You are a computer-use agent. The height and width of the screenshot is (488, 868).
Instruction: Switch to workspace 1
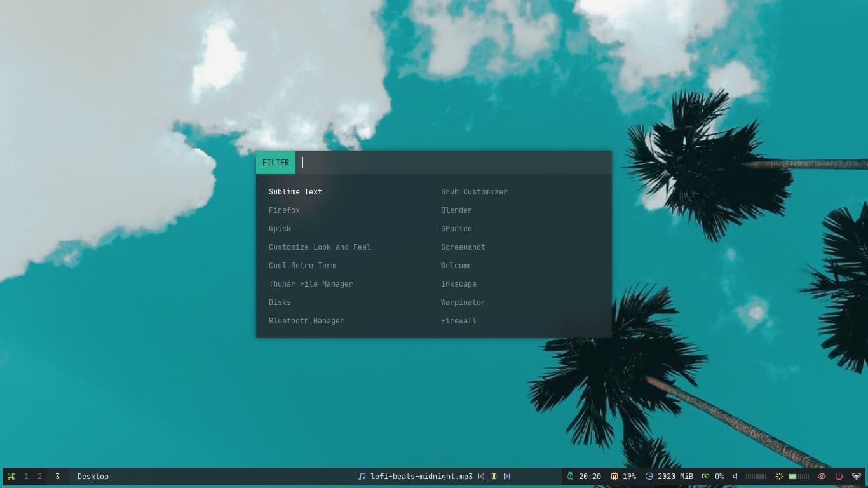tap(26, 477)
